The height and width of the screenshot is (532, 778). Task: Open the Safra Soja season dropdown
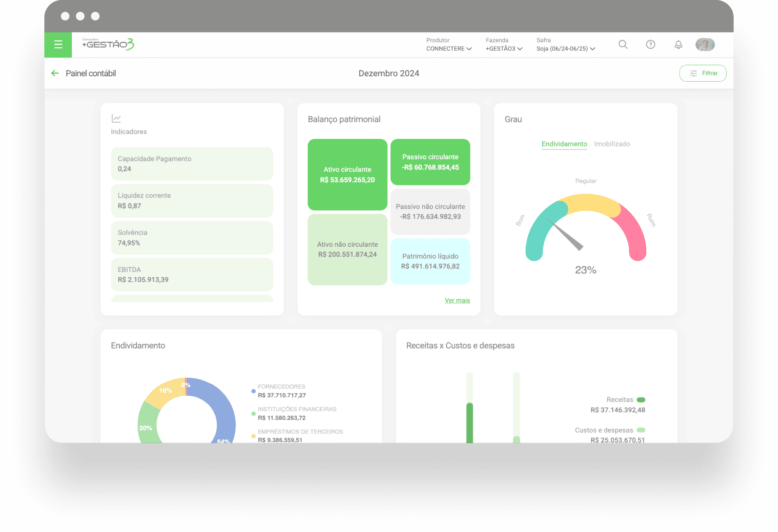point(566,48)
